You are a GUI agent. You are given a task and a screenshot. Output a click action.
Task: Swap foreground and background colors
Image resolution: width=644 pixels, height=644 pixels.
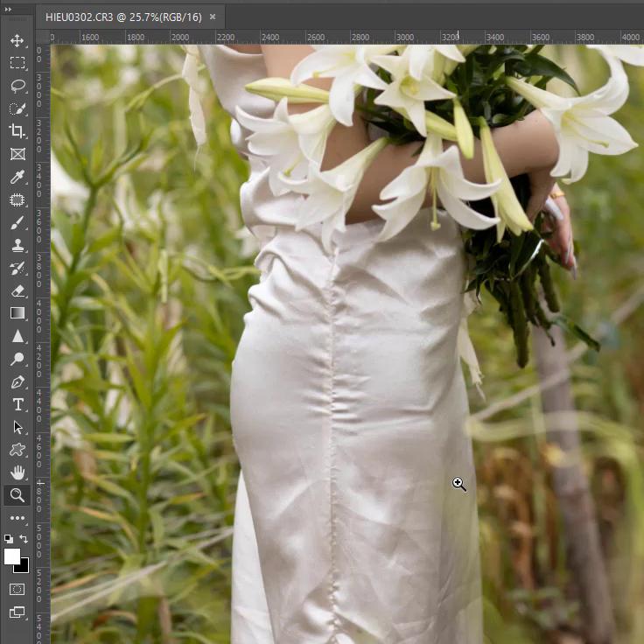(x=24, y=538)
